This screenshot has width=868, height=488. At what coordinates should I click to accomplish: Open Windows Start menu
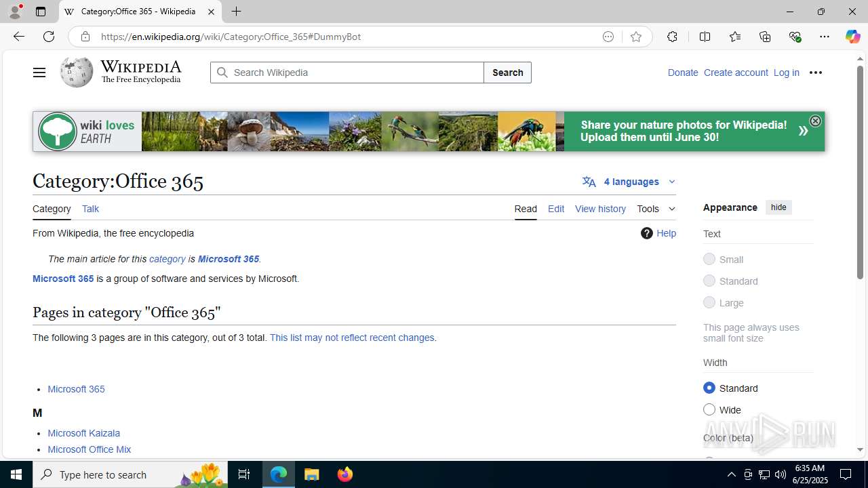[16, 474]
